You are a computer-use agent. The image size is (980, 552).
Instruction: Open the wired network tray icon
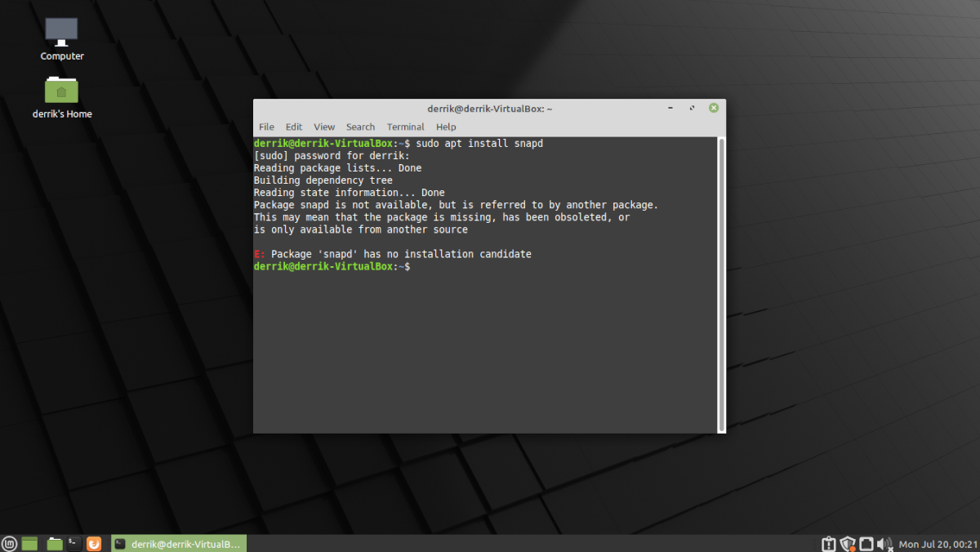click(866, 543)
